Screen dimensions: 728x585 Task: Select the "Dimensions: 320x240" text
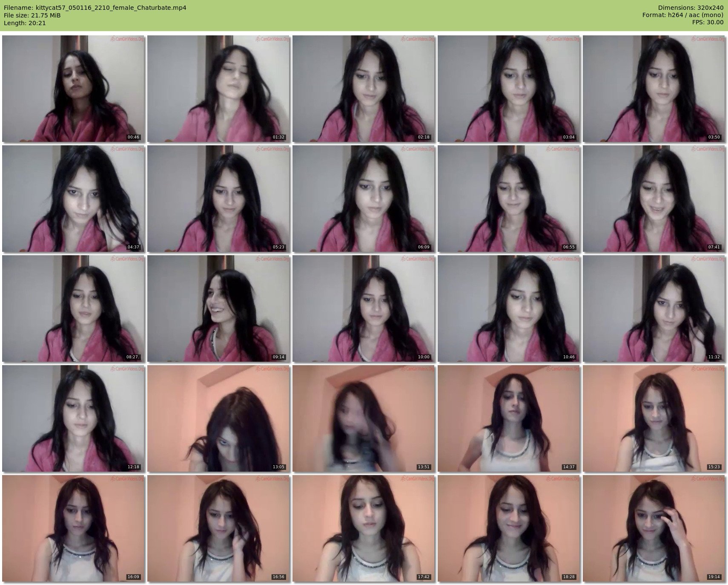691,8
